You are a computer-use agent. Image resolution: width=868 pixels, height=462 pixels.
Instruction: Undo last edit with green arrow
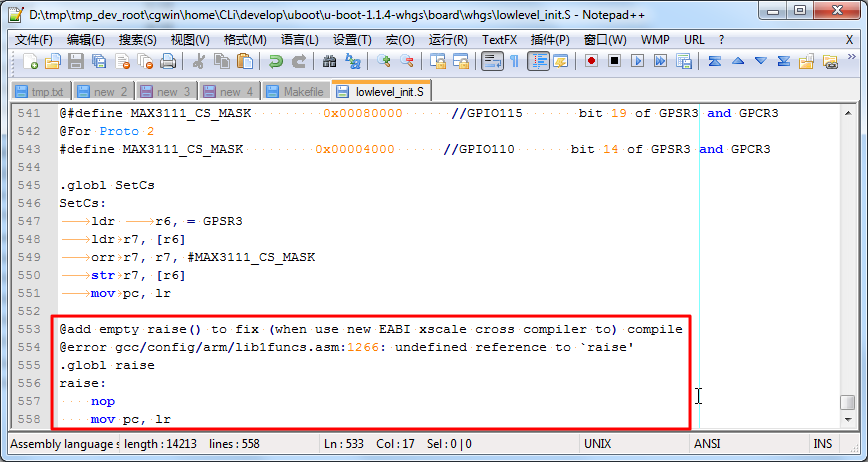[x=275, y=61]
